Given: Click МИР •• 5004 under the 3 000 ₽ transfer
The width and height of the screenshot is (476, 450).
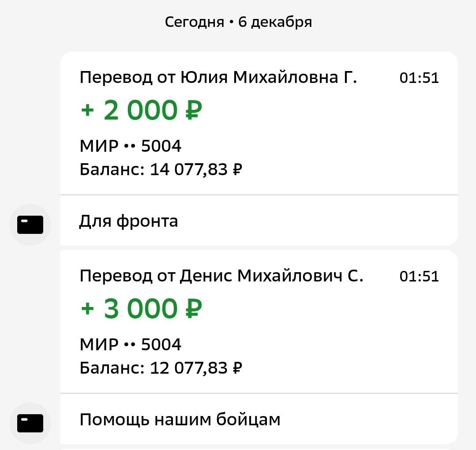Looking at the screenshot, I should pyautogui.click(x=131, y=344).
